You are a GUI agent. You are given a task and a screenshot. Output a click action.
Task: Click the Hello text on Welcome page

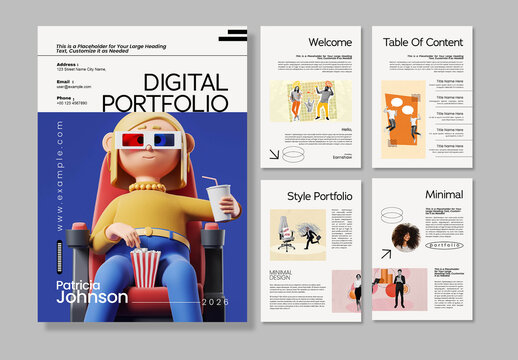tap(347, 129)
